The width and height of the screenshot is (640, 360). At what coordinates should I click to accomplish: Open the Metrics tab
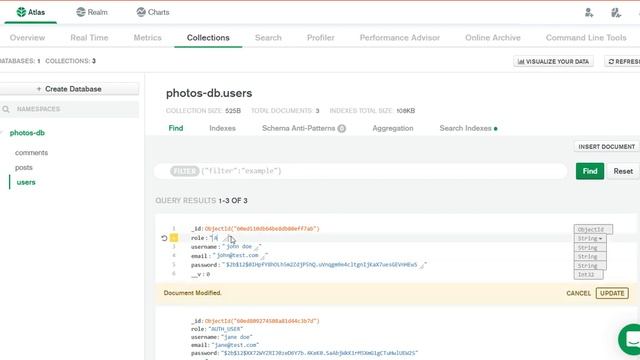148,38
